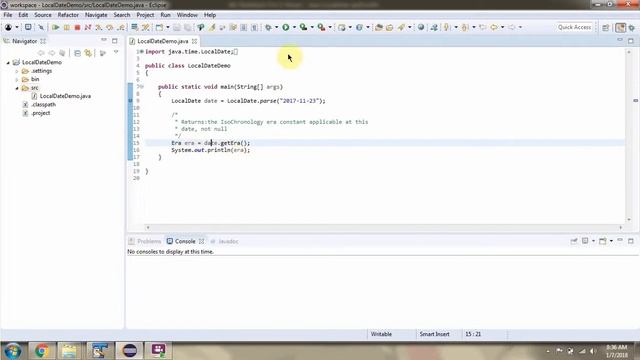Screen dimensions: 640x360
Task: Click the Previous Annotation toolbar icon
Action: point(464,27)
